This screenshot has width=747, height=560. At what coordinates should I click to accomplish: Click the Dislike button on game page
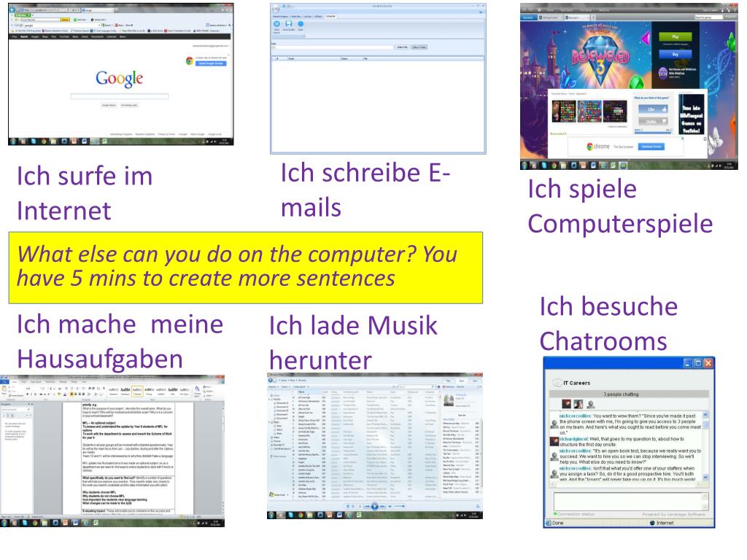(653, 122)
